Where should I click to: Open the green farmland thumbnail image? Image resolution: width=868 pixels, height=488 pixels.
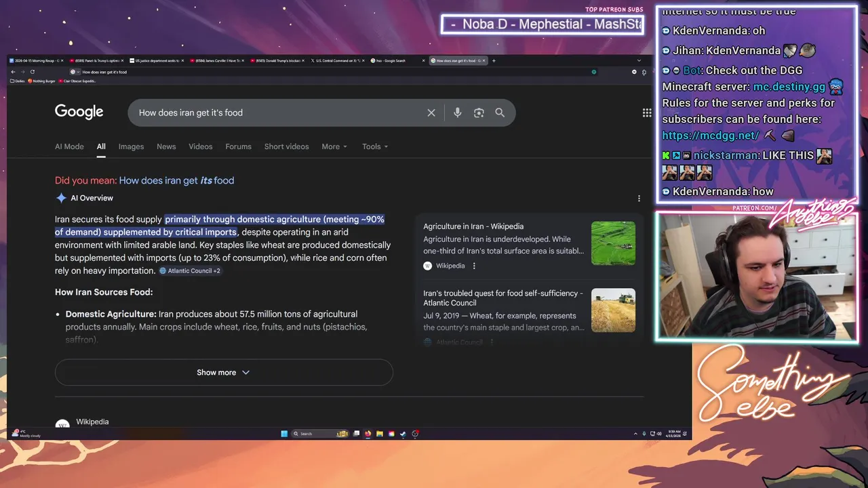click(613, 243)
